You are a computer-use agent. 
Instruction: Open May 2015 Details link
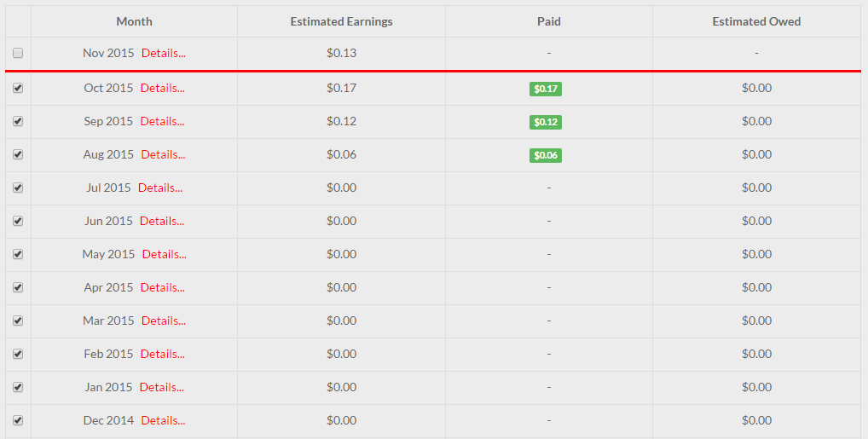pyautogui.click(x=164, y=254)
